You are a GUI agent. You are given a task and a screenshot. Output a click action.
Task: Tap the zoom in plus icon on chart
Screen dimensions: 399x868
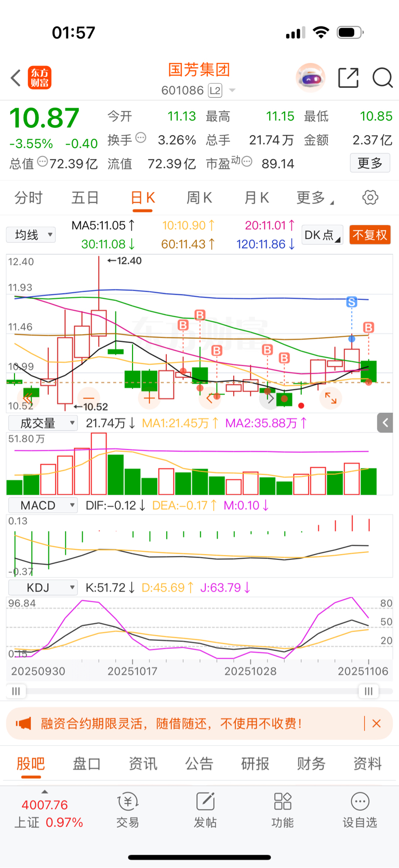[149, 399]
